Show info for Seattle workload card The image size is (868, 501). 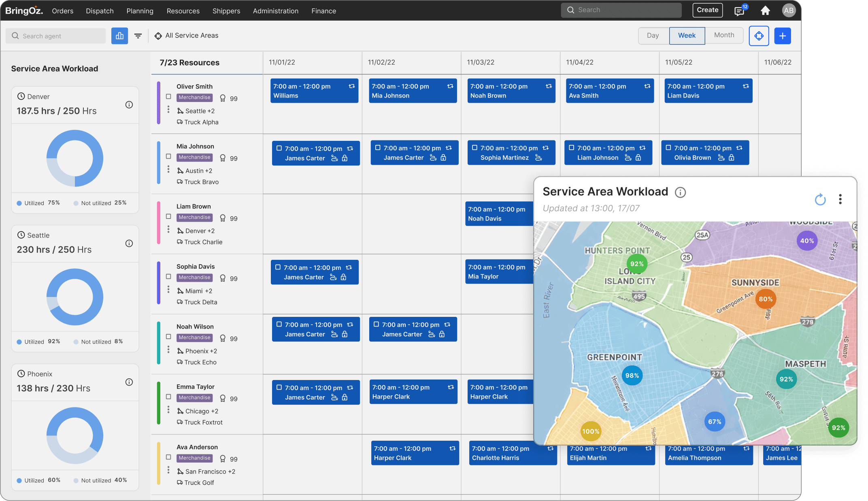tap(129, 244)
